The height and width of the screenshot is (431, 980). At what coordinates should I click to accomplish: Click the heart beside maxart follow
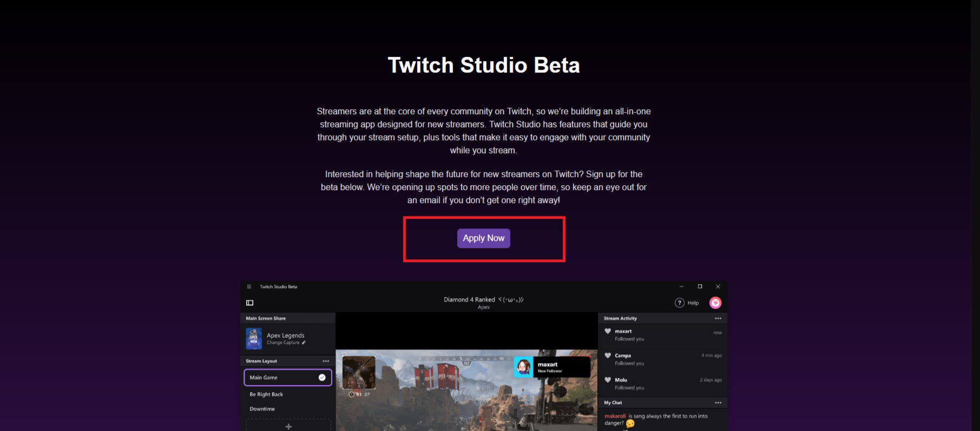608,331
